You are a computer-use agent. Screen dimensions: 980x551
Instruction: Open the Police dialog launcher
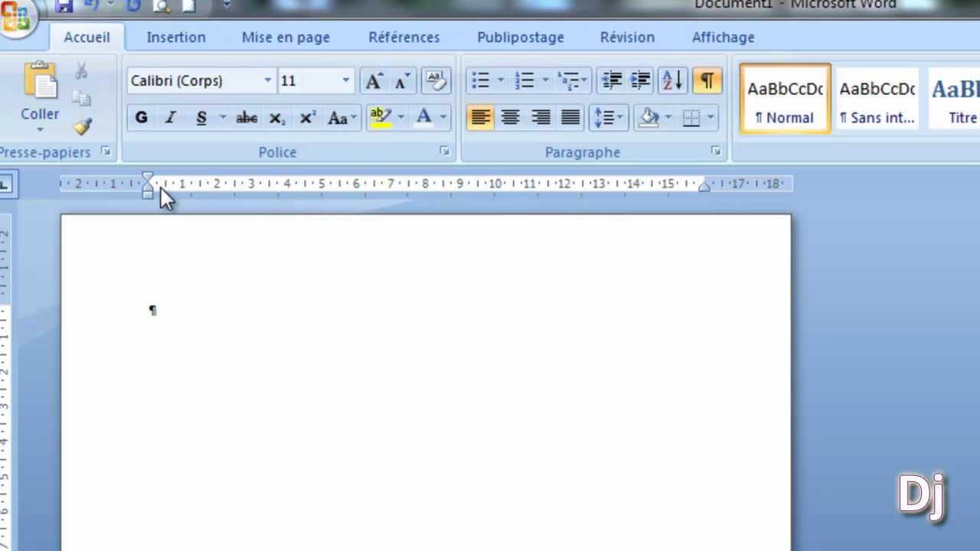tap(445, 152)
